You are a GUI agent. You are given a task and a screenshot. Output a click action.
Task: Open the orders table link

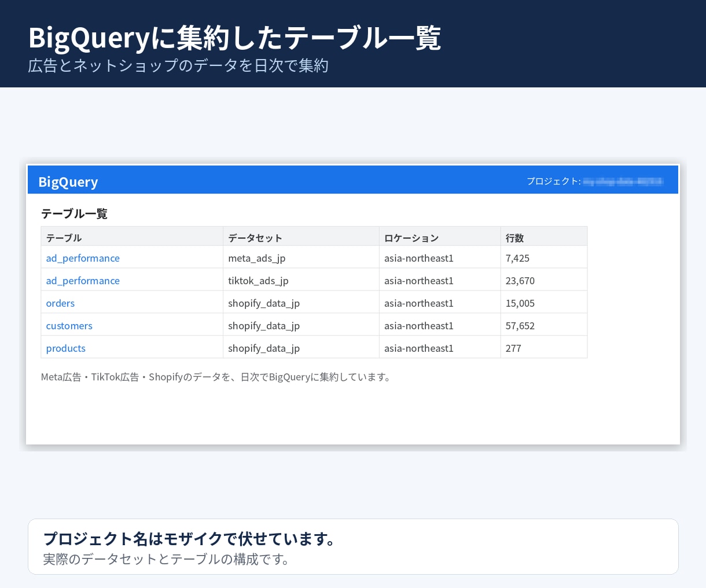60,303
